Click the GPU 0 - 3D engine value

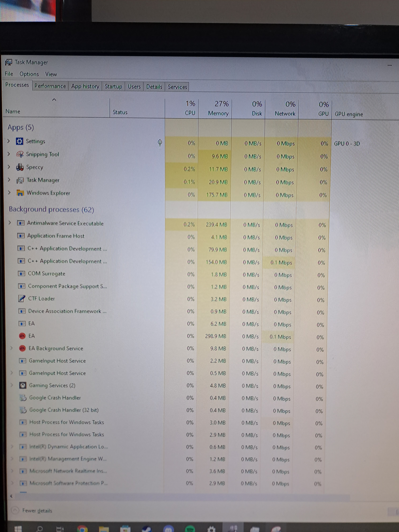[x=347, y=144]
